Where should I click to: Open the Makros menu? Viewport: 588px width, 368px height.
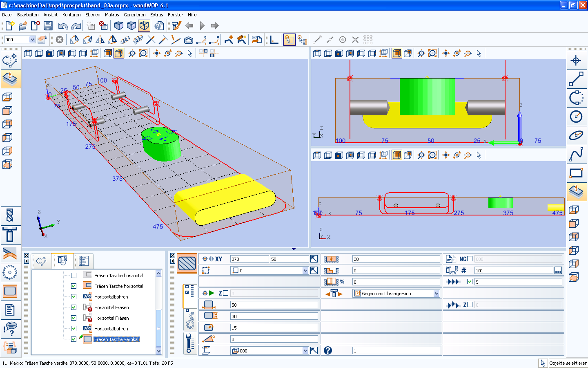pos(112,15)
